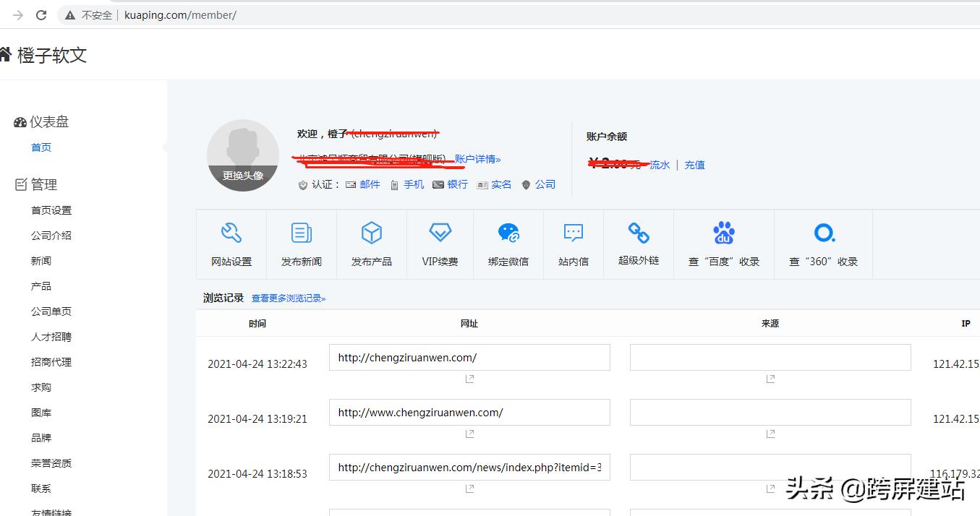Open 查看更多浏览记录» link
Screen dimensions: 980x516
tap(289, 298)
